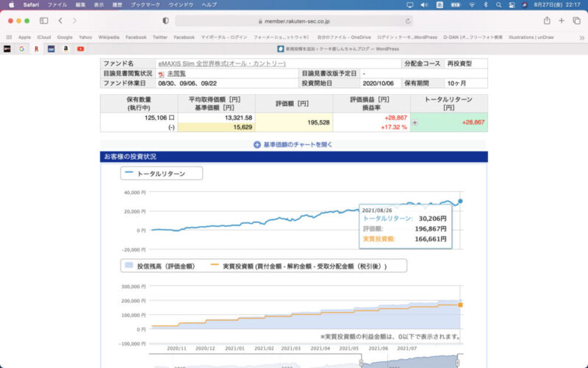Click the 2020/10/06 investment start date
Screen dimensions: 588x368
(378, 83)
